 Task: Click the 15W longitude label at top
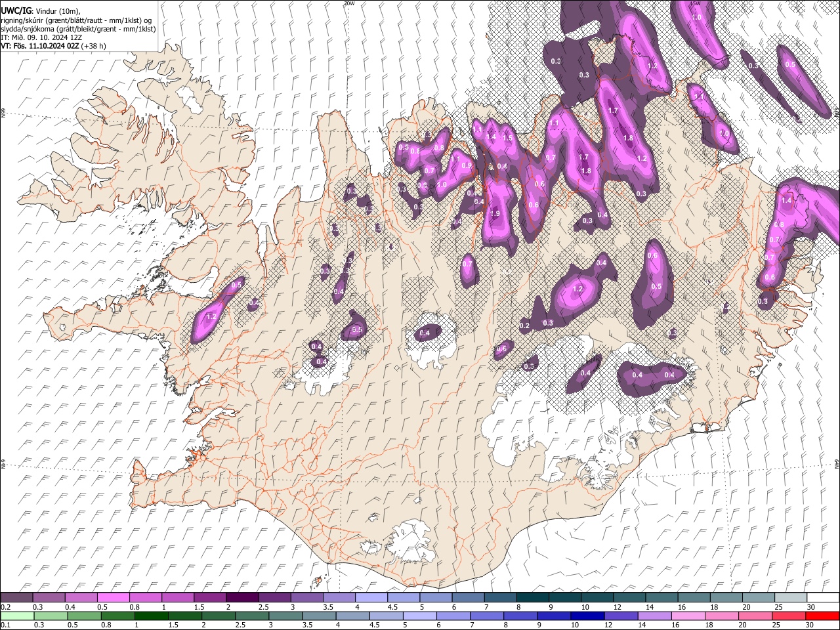697,3
